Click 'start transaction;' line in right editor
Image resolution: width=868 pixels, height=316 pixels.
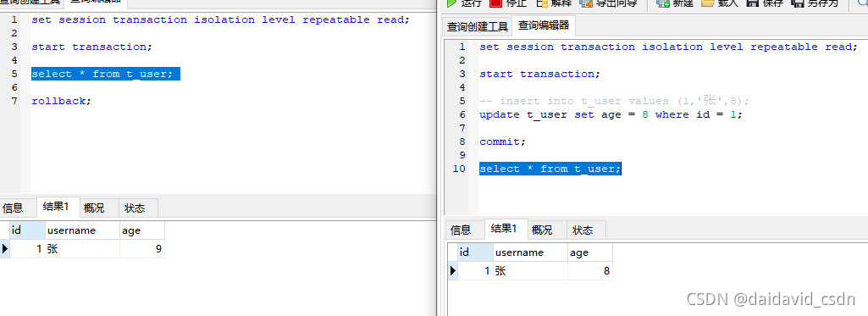click(x=539, y=75)
